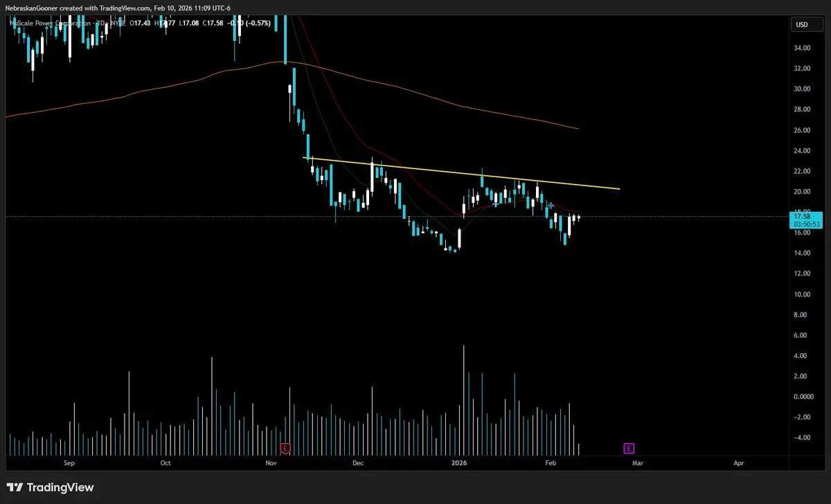Click the 'Mar' label on time axis
This screenshot has height=504, width=831.
pyautogui.click(x=638, y=462)
